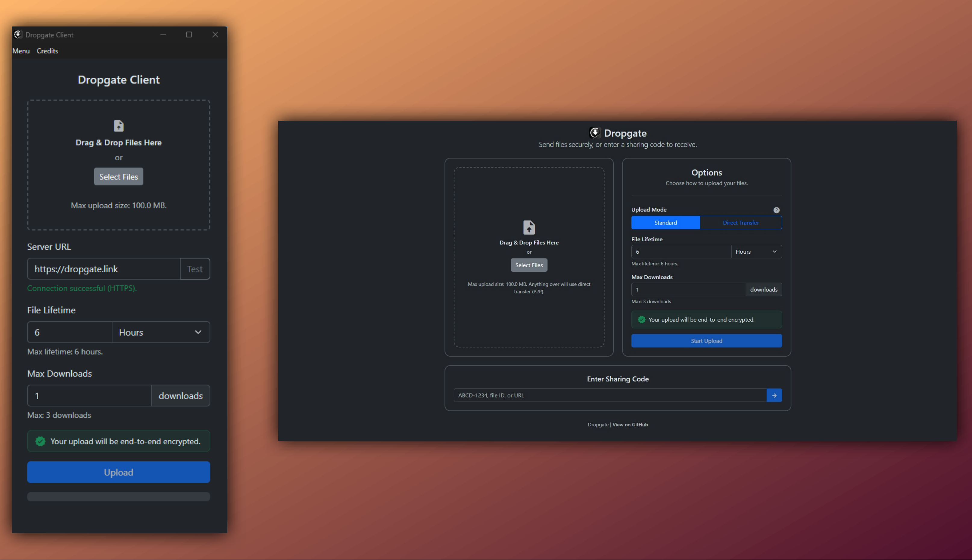This screenshot has height=560, width=972.
Task: Focus the Server URL input field
Action: point(104,269)
